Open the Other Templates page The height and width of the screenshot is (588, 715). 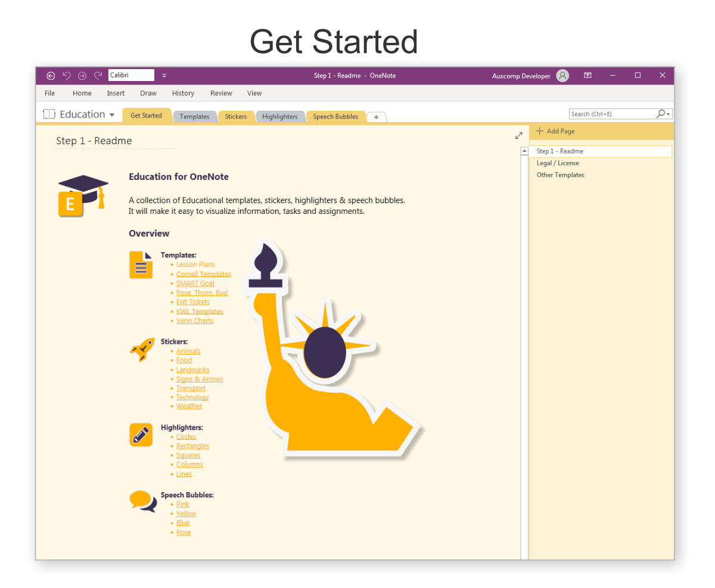tap(561, 175)
